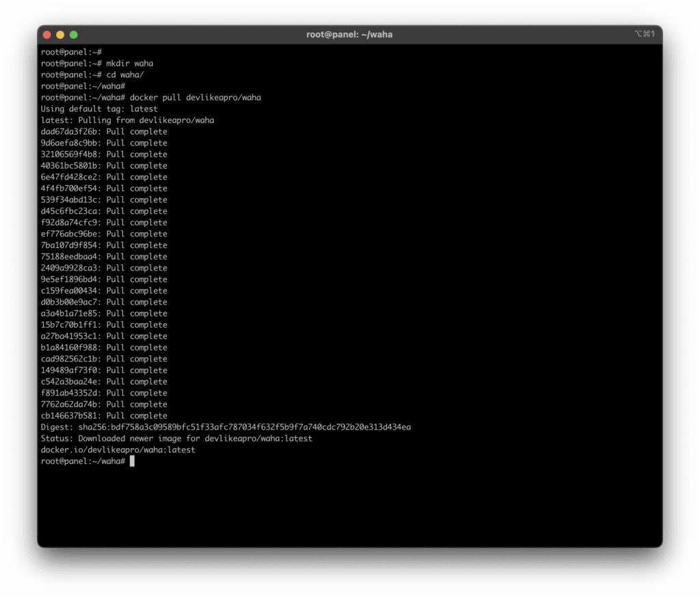Click the 'docker pull devlikeapro/waha' command text
Viewport: 700px width, 597px height.
click(x=195, y=98)
